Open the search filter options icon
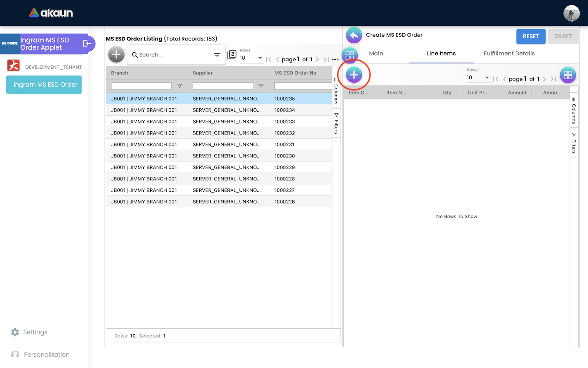The image size is (588, 368). (217, 55)
